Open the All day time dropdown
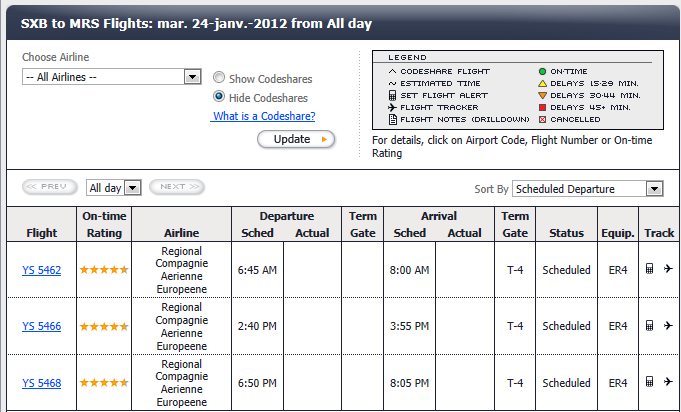 113,188
